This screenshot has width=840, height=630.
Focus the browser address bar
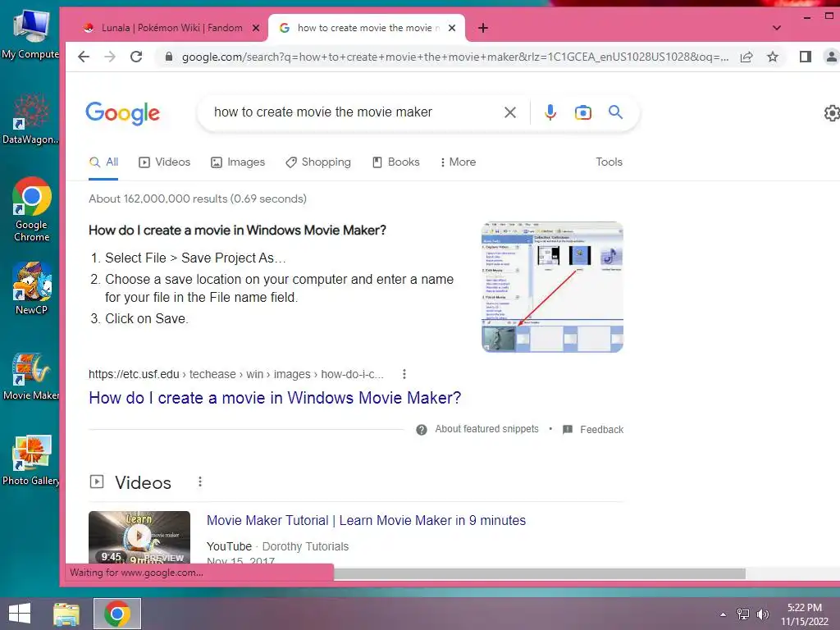pyautogui.click(x=454, y=57)
